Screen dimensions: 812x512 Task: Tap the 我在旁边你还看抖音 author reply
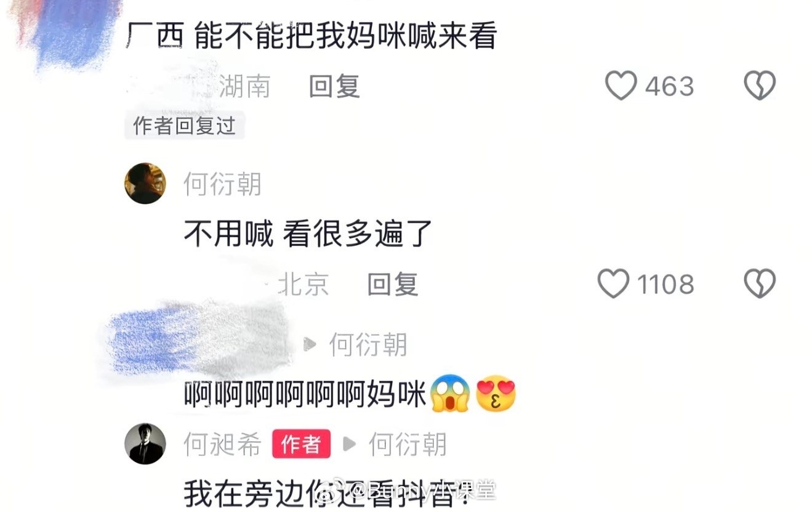coord(339,492)
